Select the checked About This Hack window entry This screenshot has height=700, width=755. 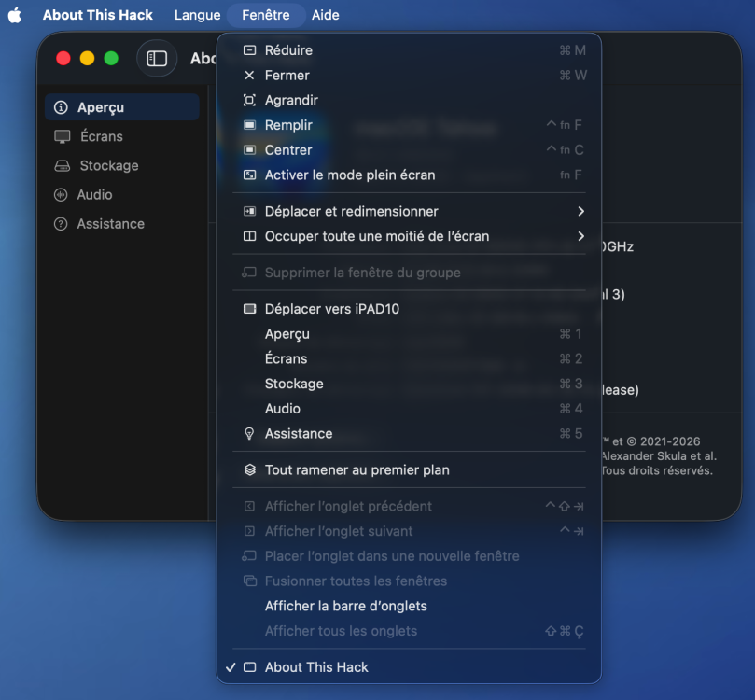(x=409, y=667)
